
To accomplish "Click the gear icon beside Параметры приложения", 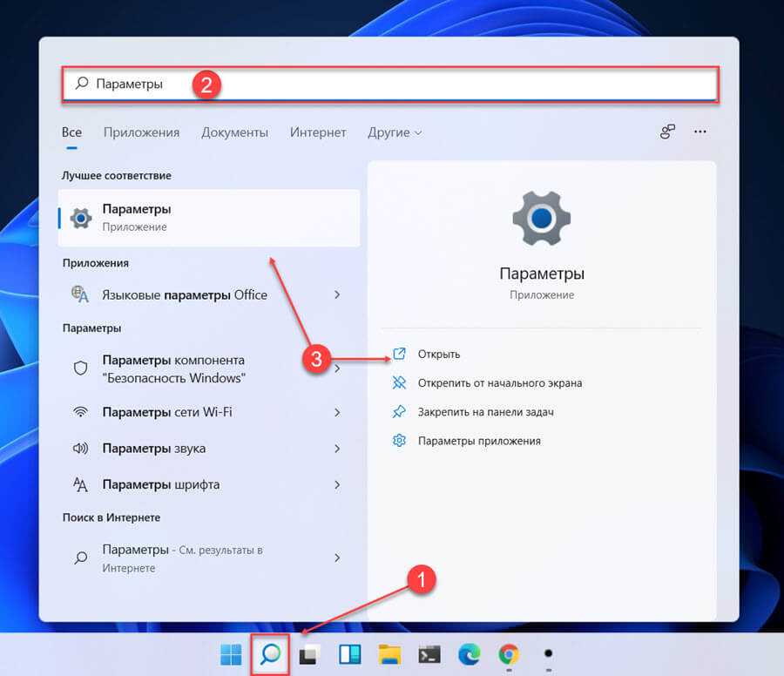I will tap(399, 441).
